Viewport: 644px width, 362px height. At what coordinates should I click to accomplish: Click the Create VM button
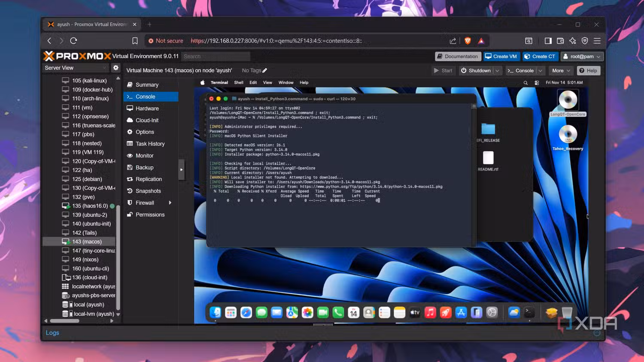(x=501, y=57)
